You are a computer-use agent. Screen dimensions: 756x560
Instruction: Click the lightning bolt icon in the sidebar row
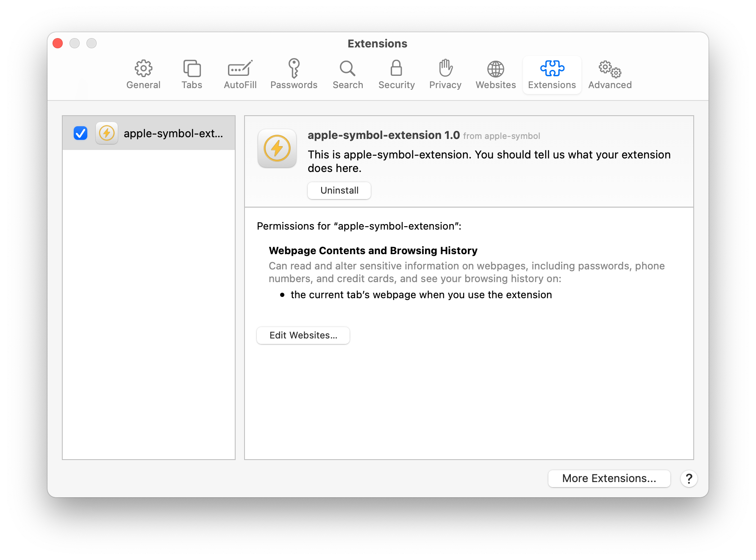coord(107,133)
